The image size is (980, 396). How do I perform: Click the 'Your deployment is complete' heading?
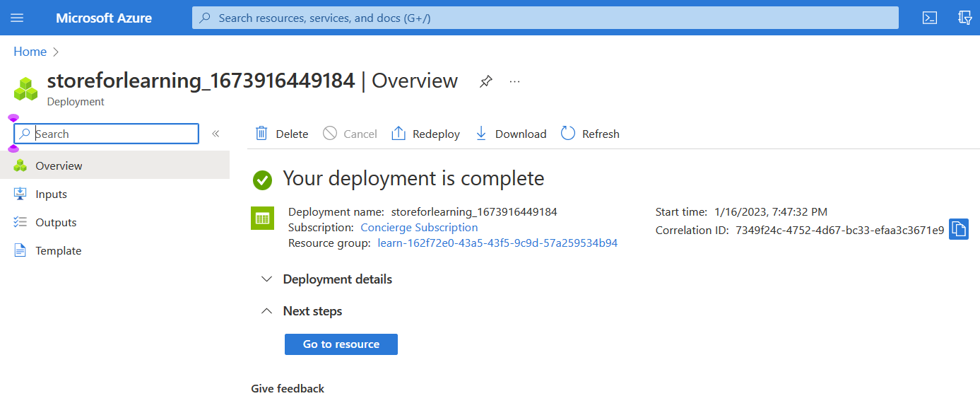coord(413,178)
